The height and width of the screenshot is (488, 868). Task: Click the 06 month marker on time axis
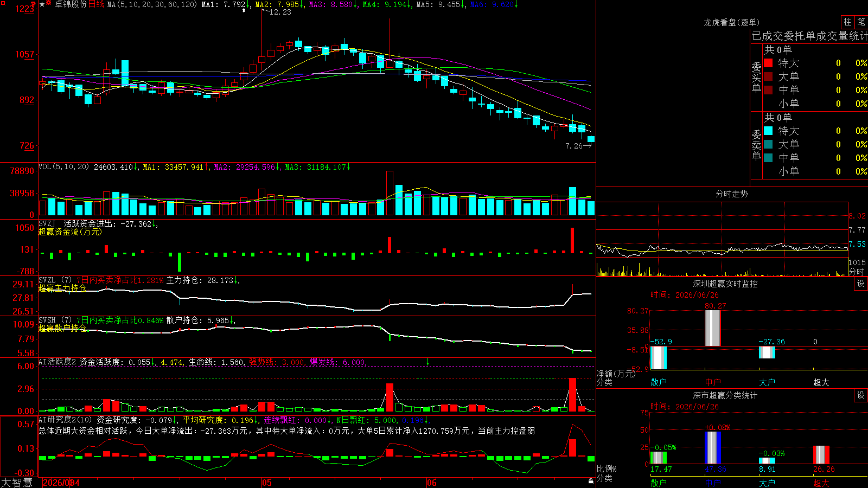(431, 483)
